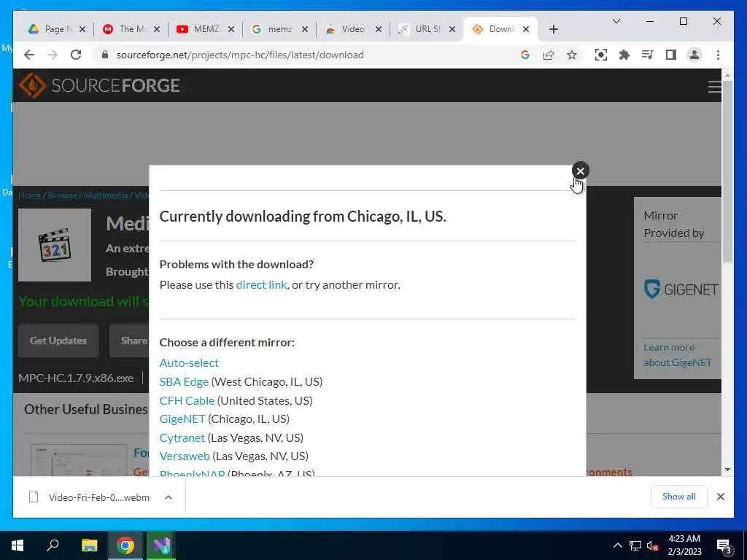The image size is (747, 560).
Task: Click the address bar URL
Action: (240, 55)
